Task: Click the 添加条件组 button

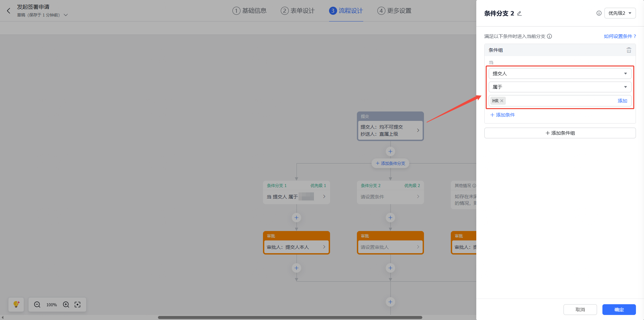Action: [x=560, y=133]
